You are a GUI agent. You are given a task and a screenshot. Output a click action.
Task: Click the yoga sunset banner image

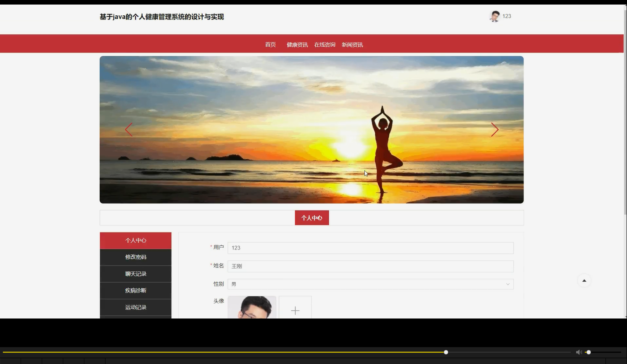tap(311, 129)
